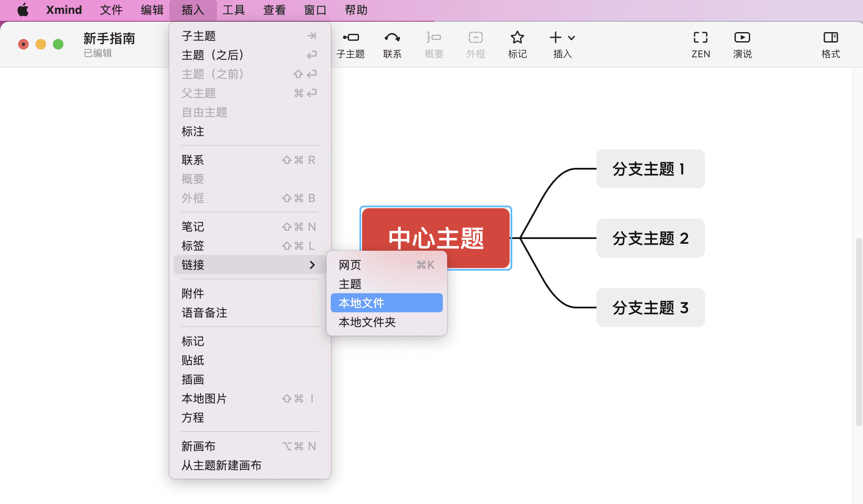Toggle the 格式 format panel

830,38
